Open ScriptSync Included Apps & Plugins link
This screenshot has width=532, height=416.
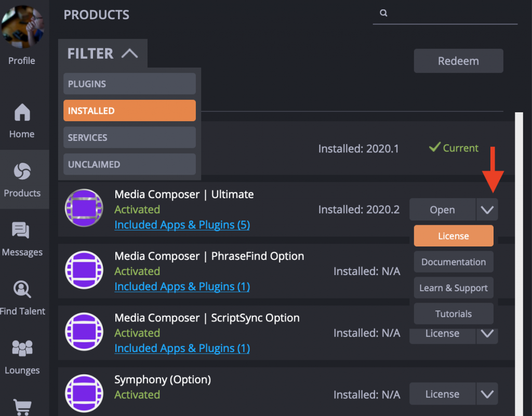(182, 348)
